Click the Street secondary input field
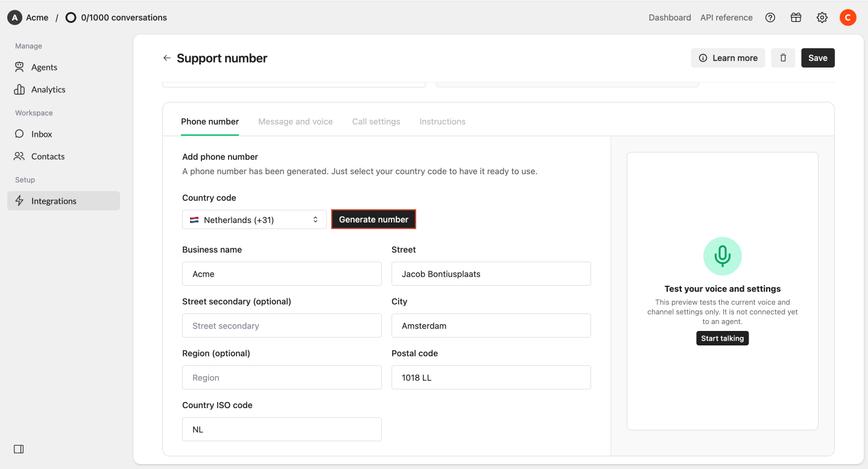The width and height of the screenshot is (868, 469). click(282, 326)
